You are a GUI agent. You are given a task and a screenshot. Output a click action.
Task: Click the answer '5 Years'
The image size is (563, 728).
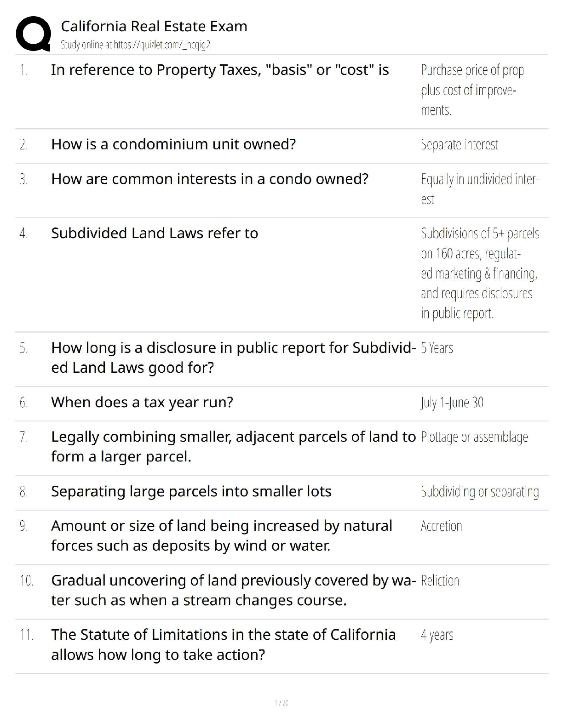pyautogui.click(x=437, y=348)
